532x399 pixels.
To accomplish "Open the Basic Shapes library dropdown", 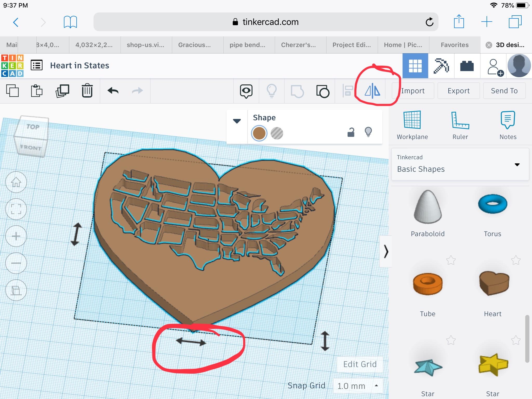I will (x=460, y=164).
